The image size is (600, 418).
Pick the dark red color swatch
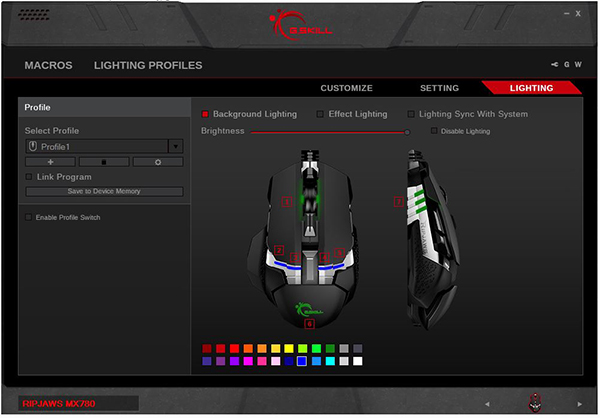click(207, 348)
